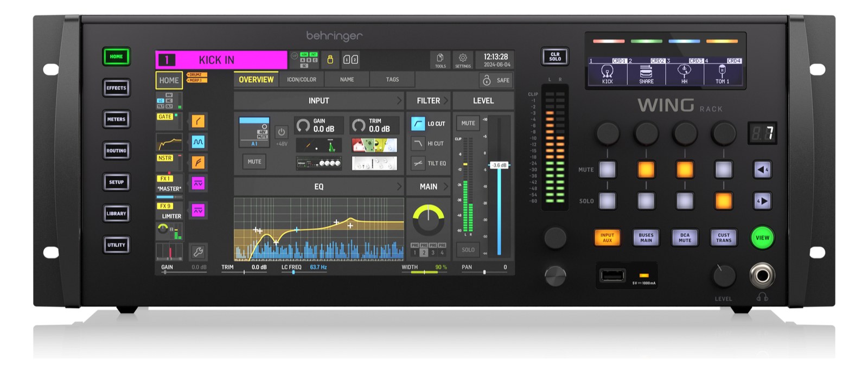Toggle the LEVEL section MUTE button
Viewport: 868px width, 372px height.
point(468,123)
